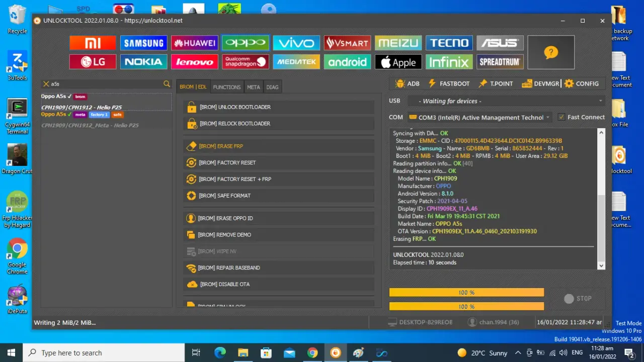Image resolution: width=644 pixels, height=362 pixels.
Task: Click the chan.1994 user status entry
Action: click(493, 322)
